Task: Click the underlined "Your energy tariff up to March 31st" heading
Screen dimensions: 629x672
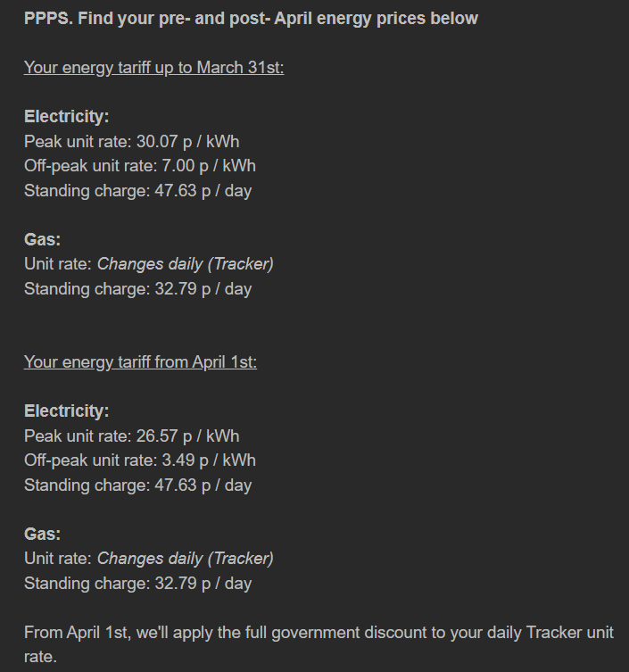Action: [153, 68]
